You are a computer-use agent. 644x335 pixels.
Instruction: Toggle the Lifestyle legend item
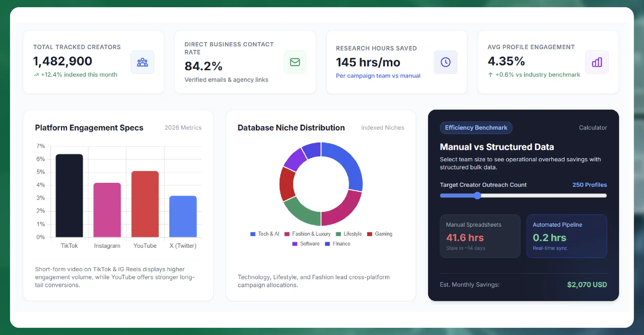(x=349, y=234)
